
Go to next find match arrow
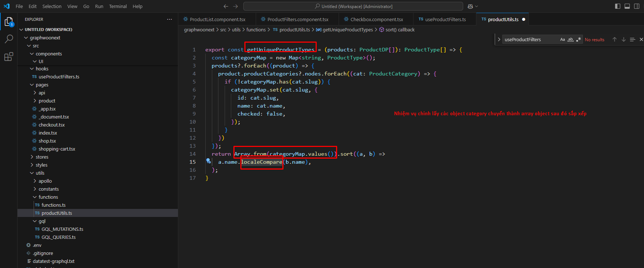[x=624, y=39]
